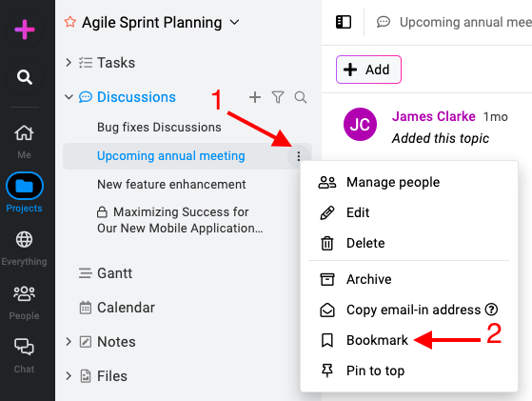Toggle the sidebar panel layout icon

[x=344, y=22]
